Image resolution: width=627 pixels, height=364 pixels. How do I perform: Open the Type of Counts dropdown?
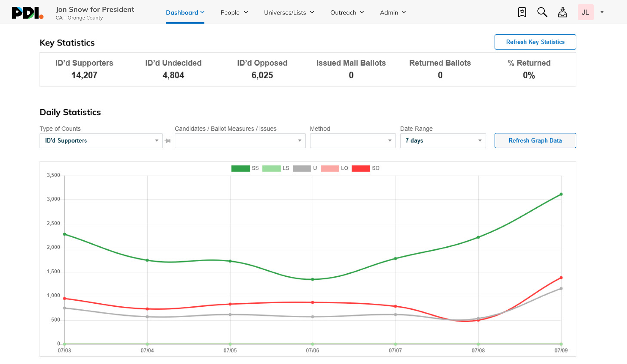click(101, 141)
